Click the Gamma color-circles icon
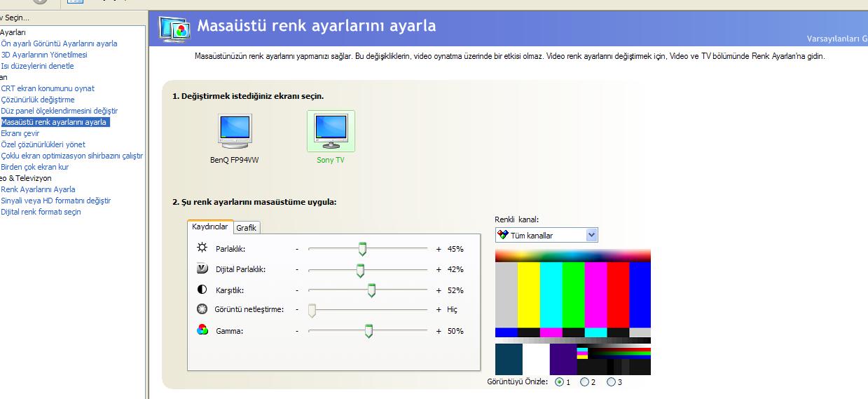The height and width of the screenshot is (399, 868). [202, 330]
